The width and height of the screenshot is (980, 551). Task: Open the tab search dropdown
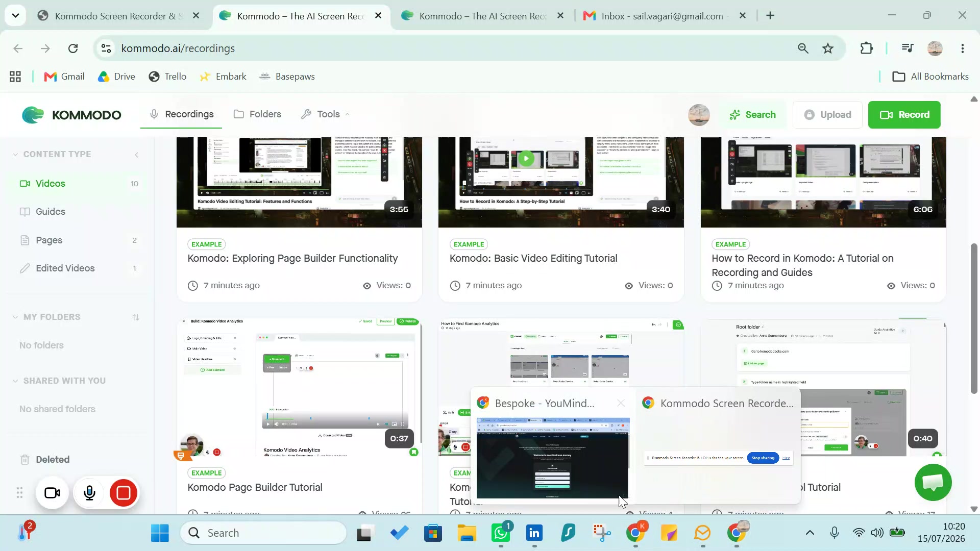click(x=15, y=16)
